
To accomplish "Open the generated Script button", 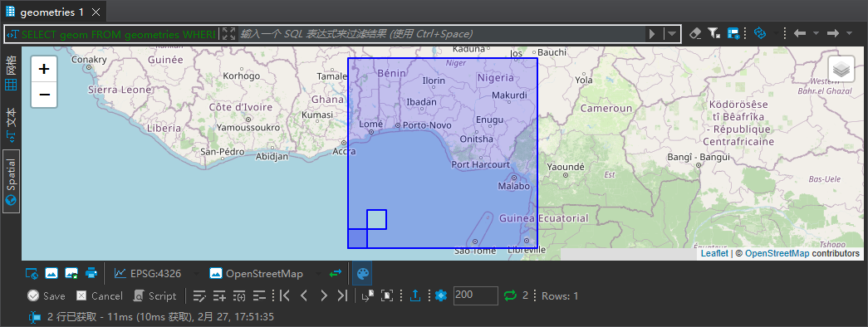I will coord(155,296).
